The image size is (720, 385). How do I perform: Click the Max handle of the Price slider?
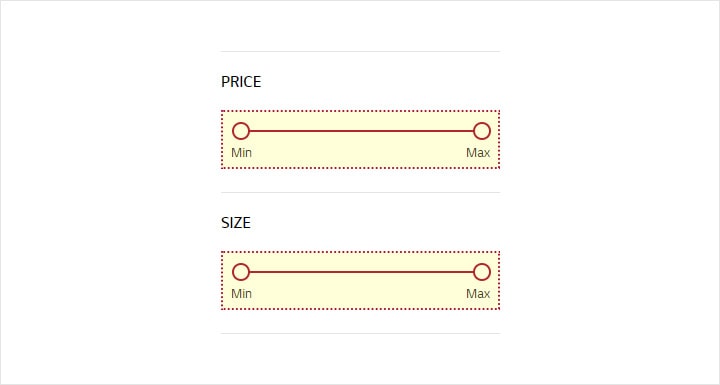(482, 131)
